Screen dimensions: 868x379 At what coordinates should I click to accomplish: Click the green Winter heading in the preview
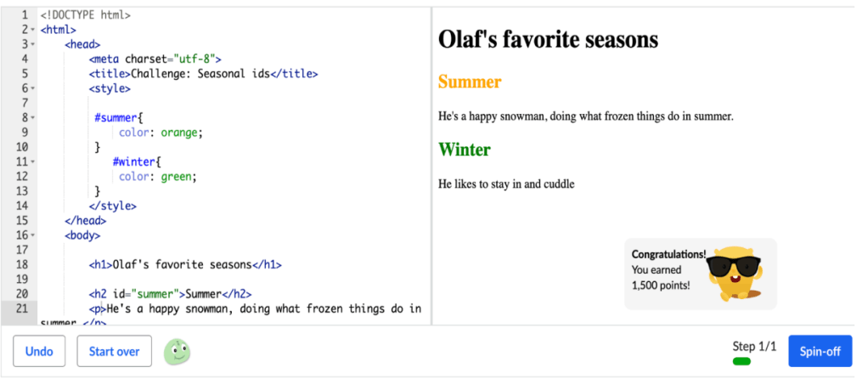click(x=465, y=150)
